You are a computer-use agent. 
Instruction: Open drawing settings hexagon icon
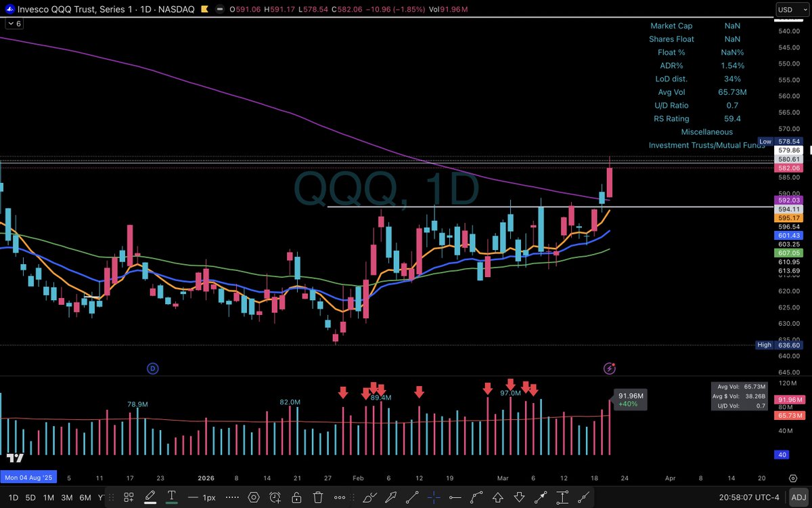click(253, 496)
